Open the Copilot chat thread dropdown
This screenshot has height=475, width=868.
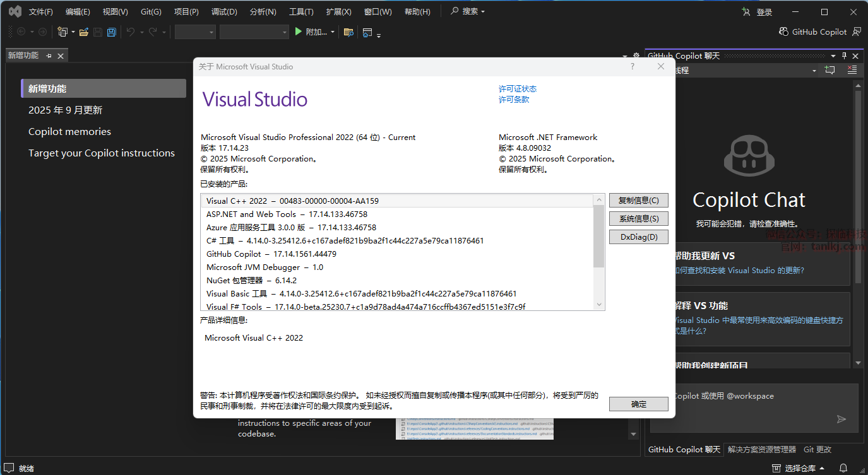[814, 71]
